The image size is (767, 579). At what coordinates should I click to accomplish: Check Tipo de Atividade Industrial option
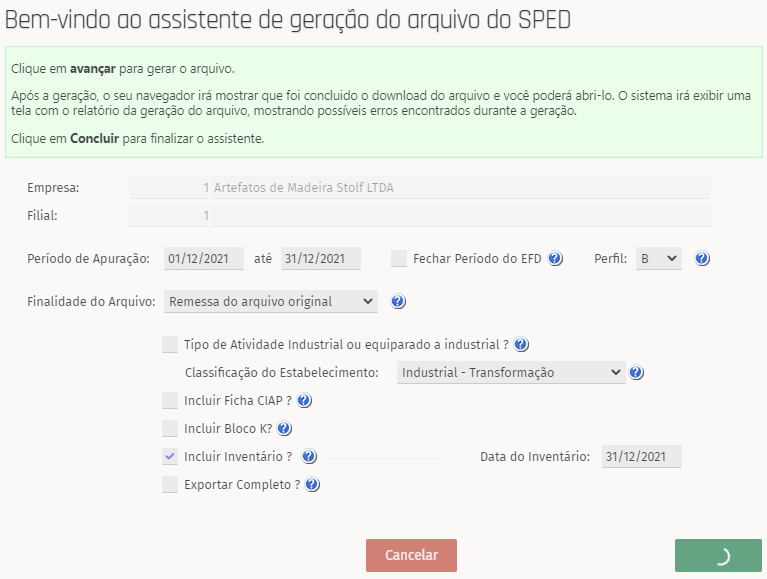click(170, 345)
